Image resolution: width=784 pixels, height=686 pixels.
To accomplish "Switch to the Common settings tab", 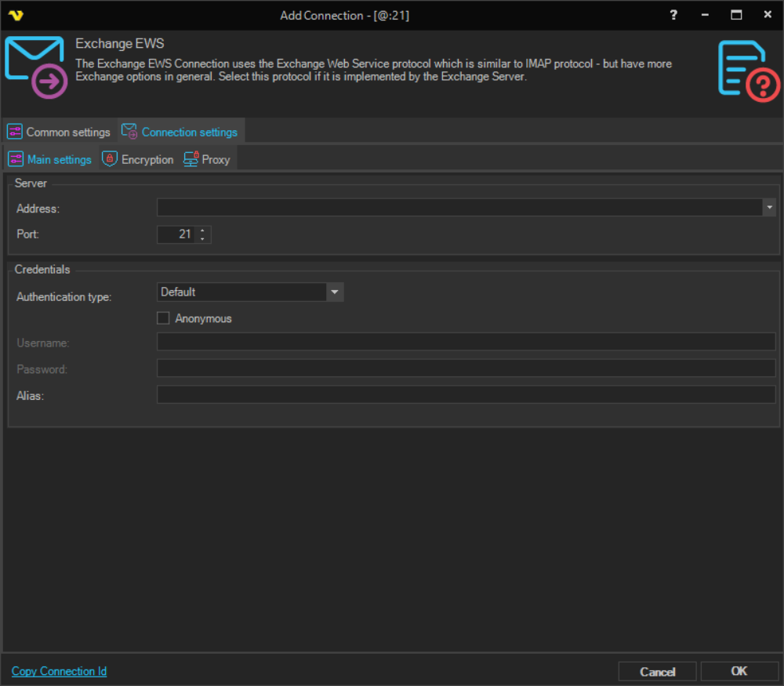I will (60, 132).
